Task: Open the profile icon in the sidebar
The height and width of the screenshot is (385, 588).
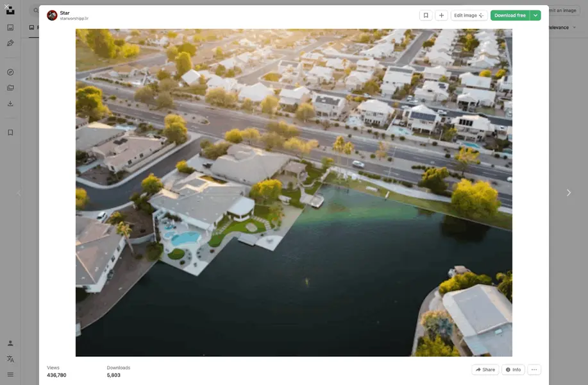Action: point(10,343)
